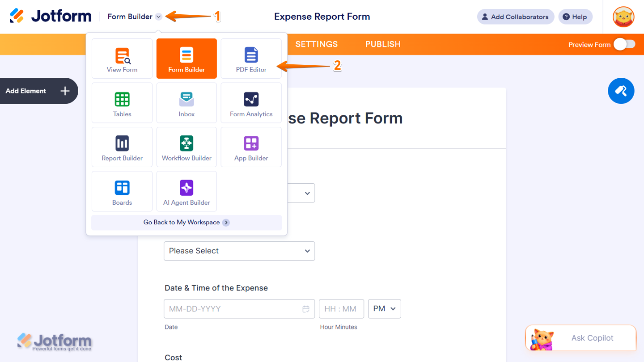
Task: Open the Add Element panel
Action: [39, 91]
